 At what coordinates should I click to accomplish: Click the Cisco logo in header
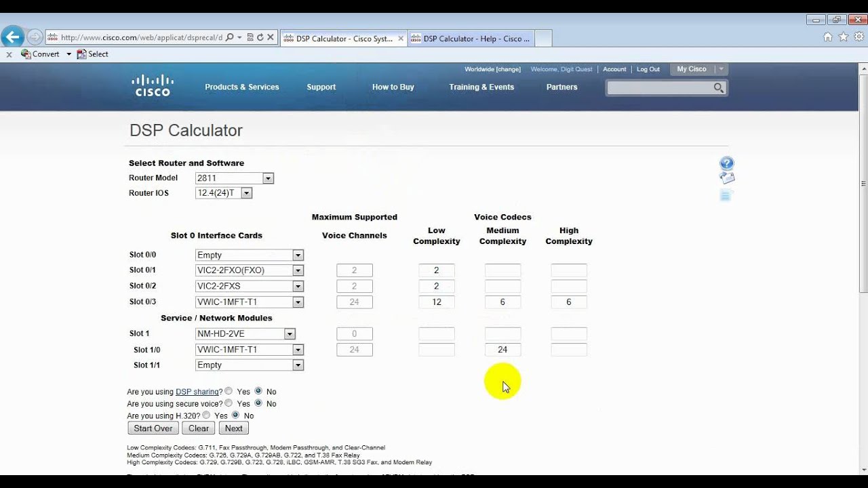click(x=153, y=85)
